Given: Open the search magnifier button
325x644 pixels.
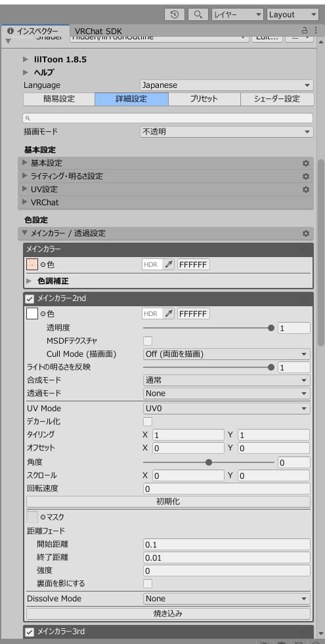Looking at the screenshot, I should pyautogui.click(x=198, y=14).
